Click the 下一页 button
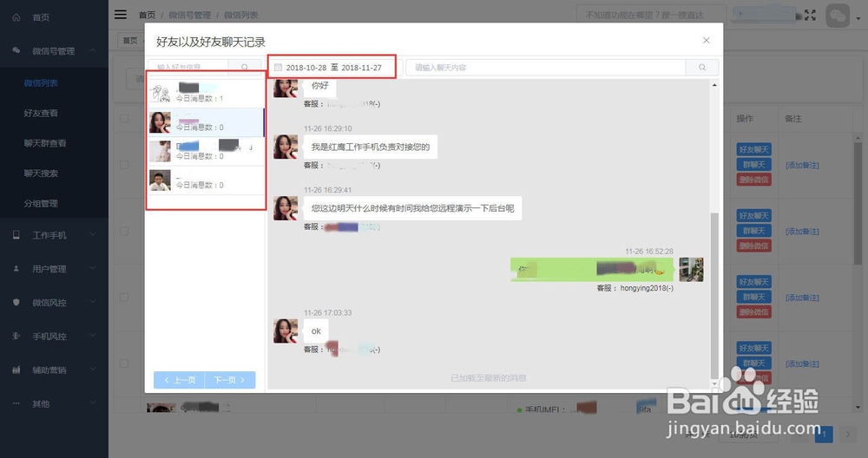 click(230, 380)
